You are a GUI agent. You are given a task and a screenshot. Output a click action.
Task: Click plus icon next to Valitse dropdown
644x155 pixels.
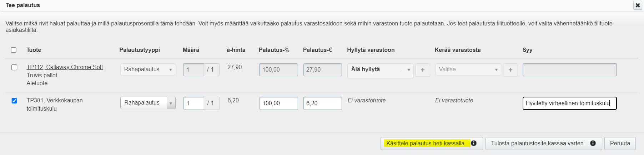[x=510, y=70]
